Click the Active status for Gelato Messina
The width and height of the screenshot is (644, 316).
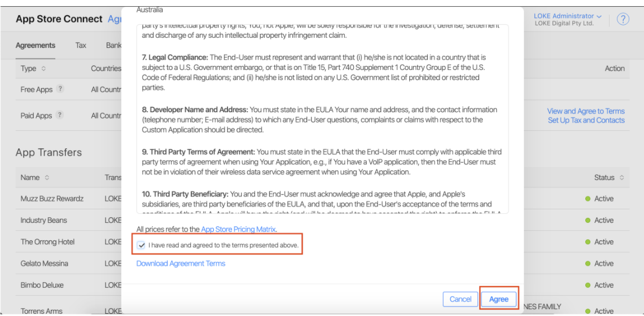click(x=599, y=264)
